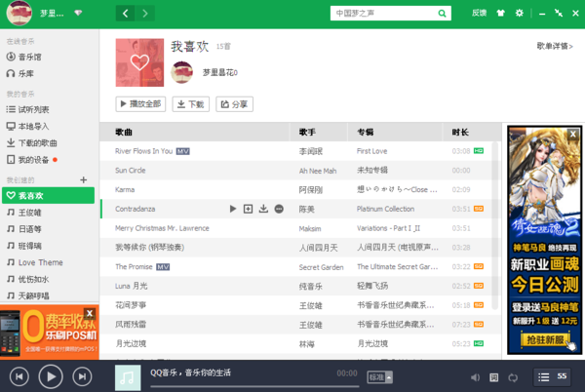
Task: Open more options for Contradanza
Action: [x=279, y=209]
